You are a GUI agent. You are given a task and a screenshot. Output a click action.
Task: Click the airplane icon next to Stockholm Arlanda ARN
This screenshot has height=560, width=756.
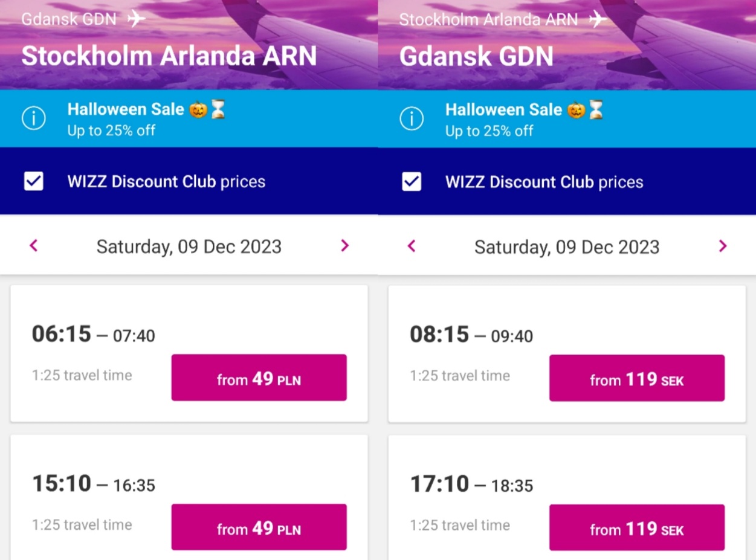pyautogui.click(x=598, y=19)
